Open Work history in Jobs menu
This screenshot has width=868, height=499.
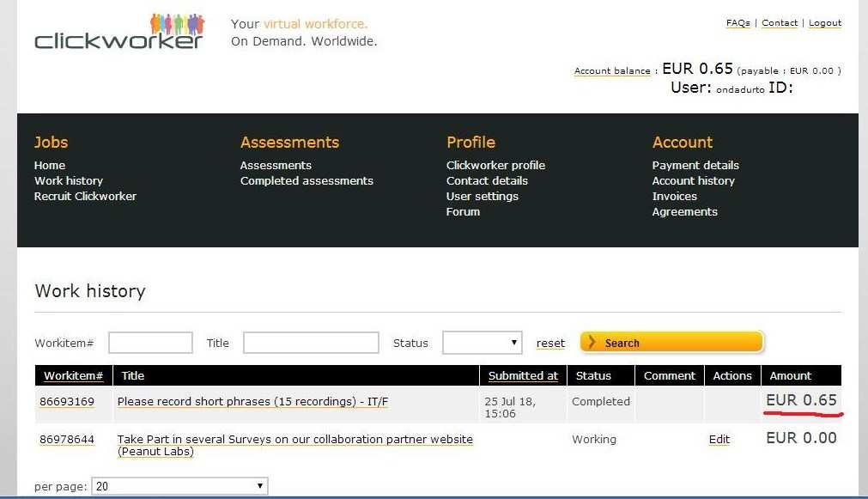coord(69,180)
